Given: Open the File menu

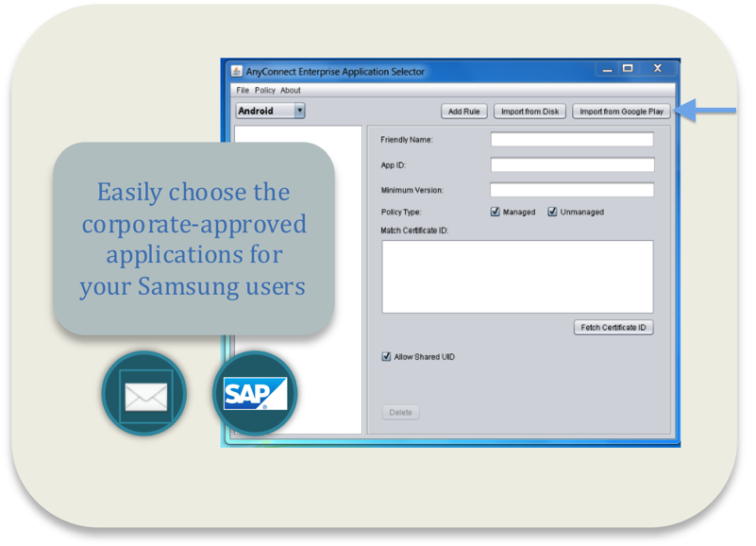Looking at the screenshot, I should coord(243,91).
